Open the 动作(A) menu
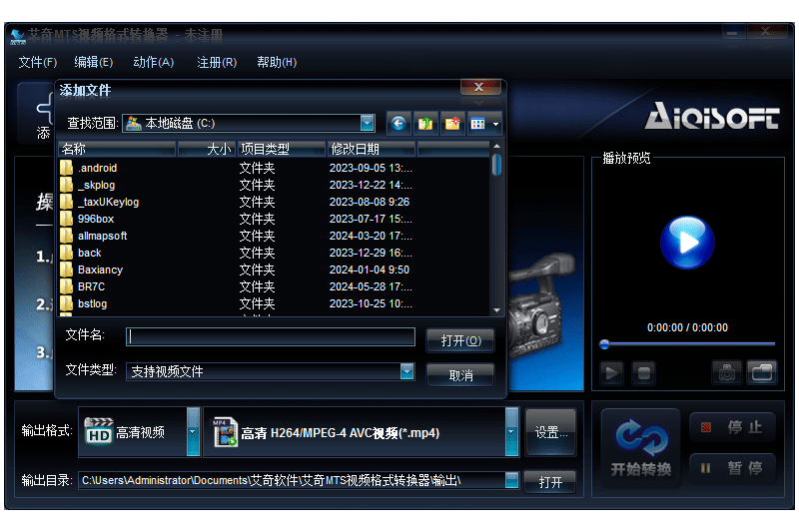799x532 pixels. click(x=154, y=63)
